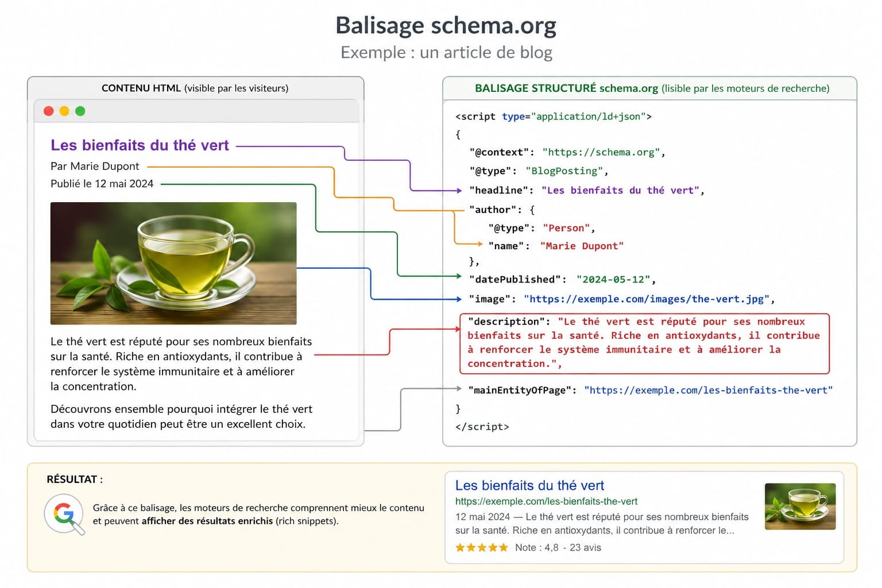Click the snippet description starting 12 mai 2024
Viewport: 882px width, 588px height.
click(x=602, y=523)
